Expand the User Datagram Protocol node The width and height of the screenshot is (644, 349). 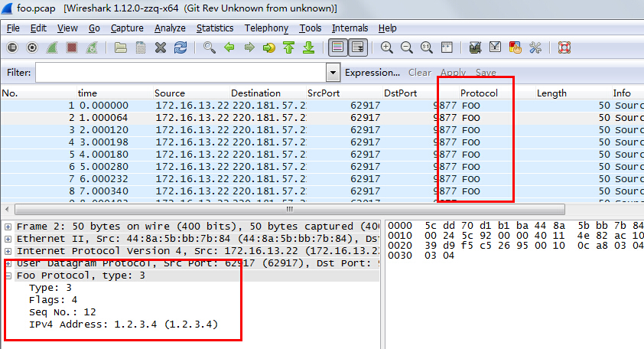coord(8,263)
